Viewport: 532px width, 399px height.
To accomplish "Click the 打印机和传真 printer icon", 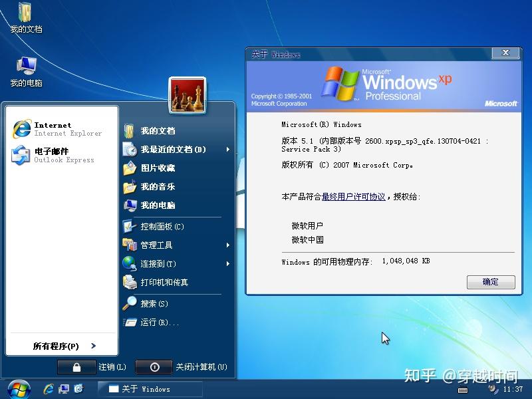I will (130, 282).
